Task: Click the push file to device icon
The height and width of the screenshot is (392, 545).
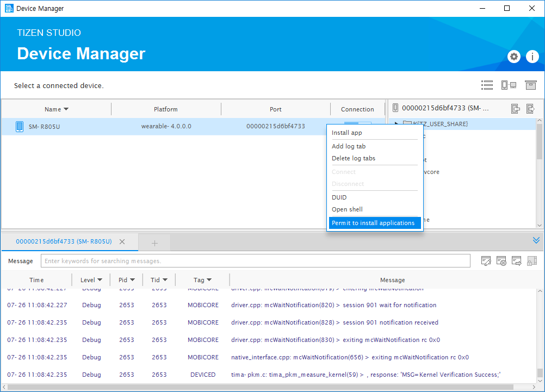Action: [530, 109]
